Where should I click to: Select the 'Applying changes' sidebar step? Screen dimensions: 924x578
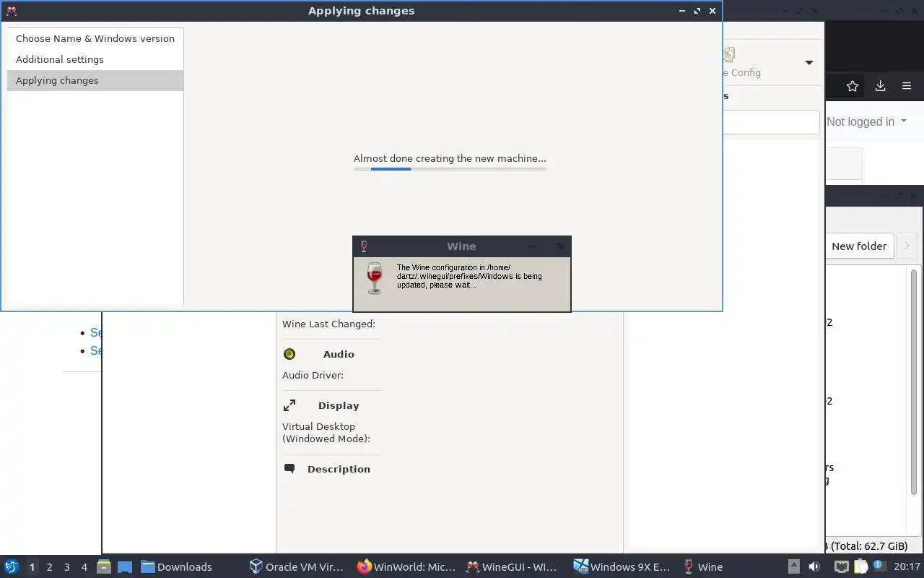click(95, 80)
